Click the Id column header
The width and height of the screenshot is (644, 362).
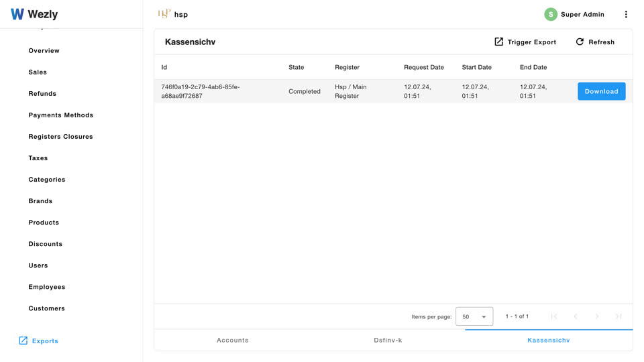[164, 67]
